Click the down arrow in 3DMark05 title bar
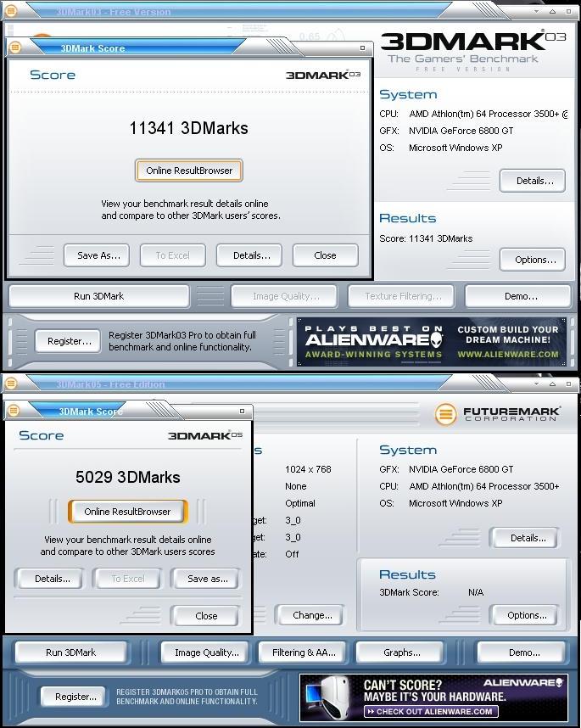 (536, 384)
